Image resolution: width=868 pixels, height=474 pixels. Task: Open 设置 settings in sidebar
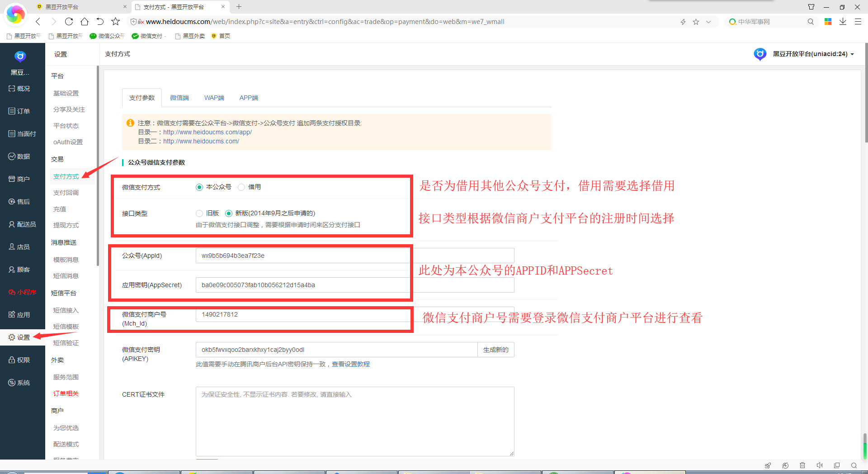click(19, 337)
